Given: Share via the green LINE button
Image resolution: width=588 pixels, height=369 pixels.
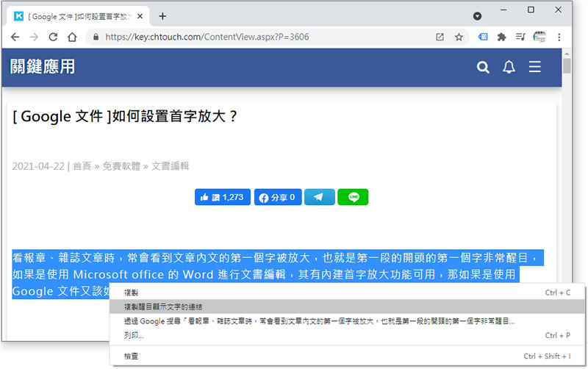Looking at the screenshot, I should click(353, 197).
